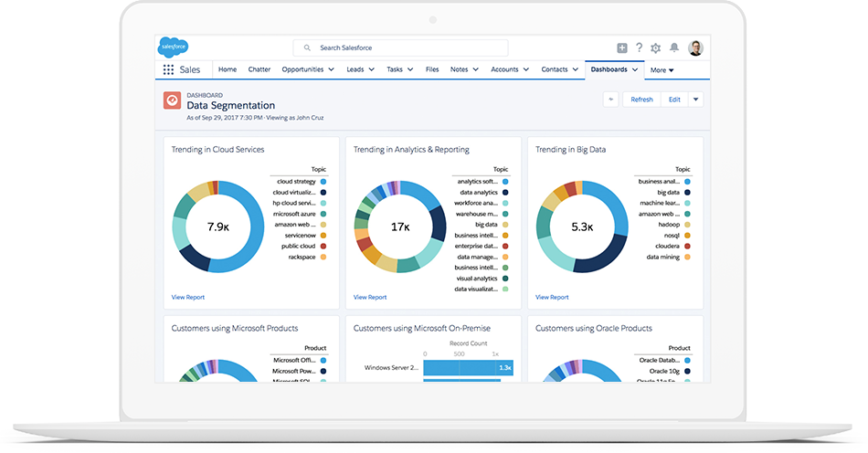Go to the Files tab
Image resolution: width=868 pixels, height=453 pixels.
coord(432,69)
